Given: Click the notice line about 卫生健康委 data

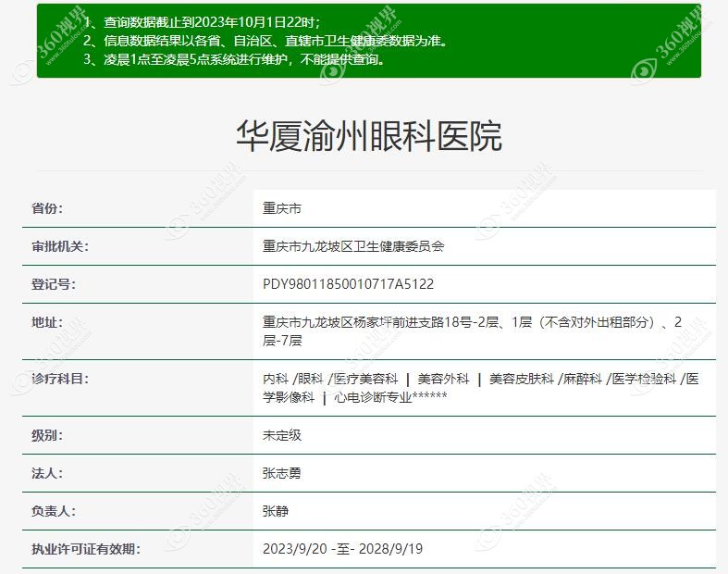Looking at the screenshot, I should 265,41.
